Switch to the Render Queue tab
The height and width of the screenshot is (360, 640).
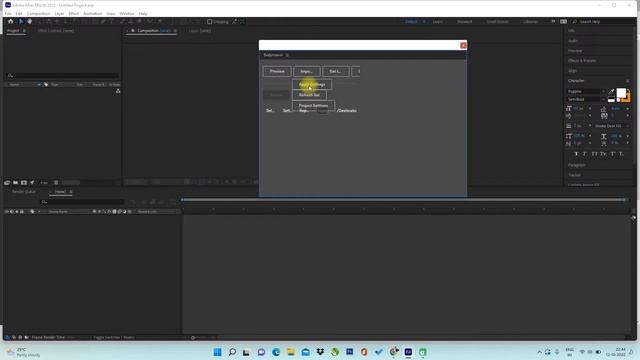(x=24, y=191)
